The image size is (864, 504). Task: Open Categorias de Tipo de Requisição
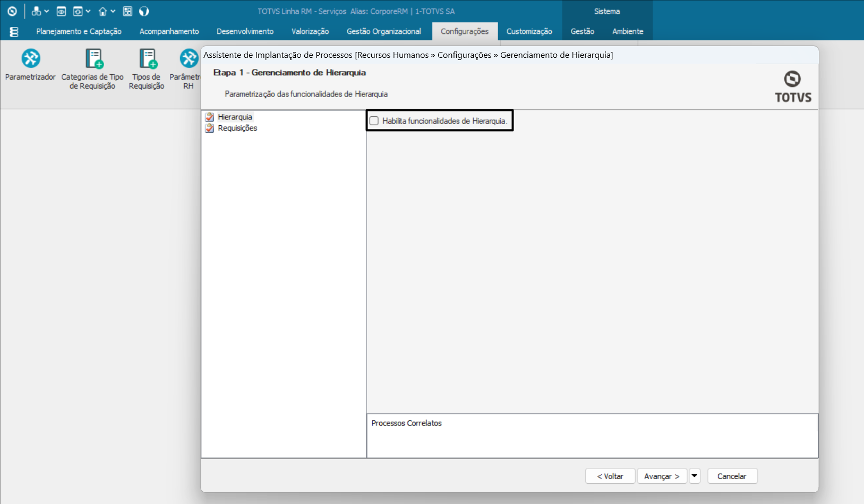click(x=92, y=69)
